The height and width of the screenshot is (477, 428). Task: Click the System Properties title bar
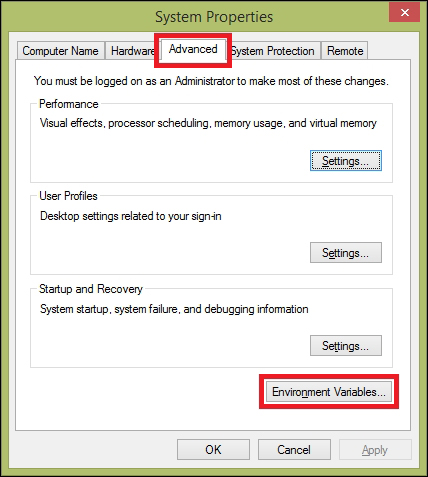(214, 17)
